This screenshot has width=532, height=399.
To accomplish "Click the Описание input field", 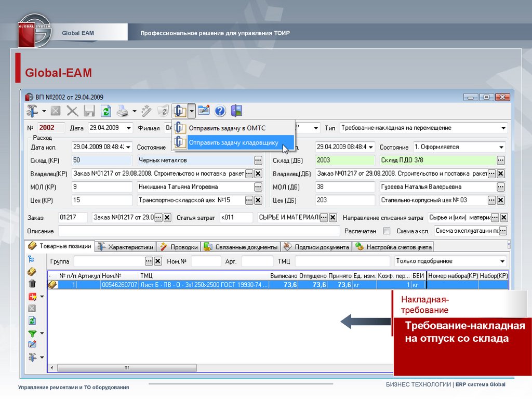I will 199,231.
